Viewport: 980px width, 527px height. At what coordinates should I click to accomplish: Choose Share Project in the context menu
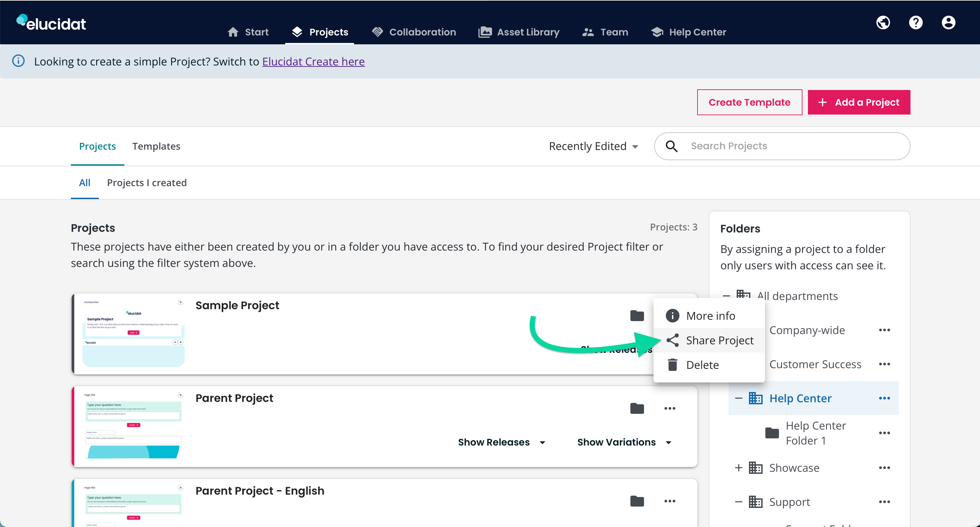[709, 340]
